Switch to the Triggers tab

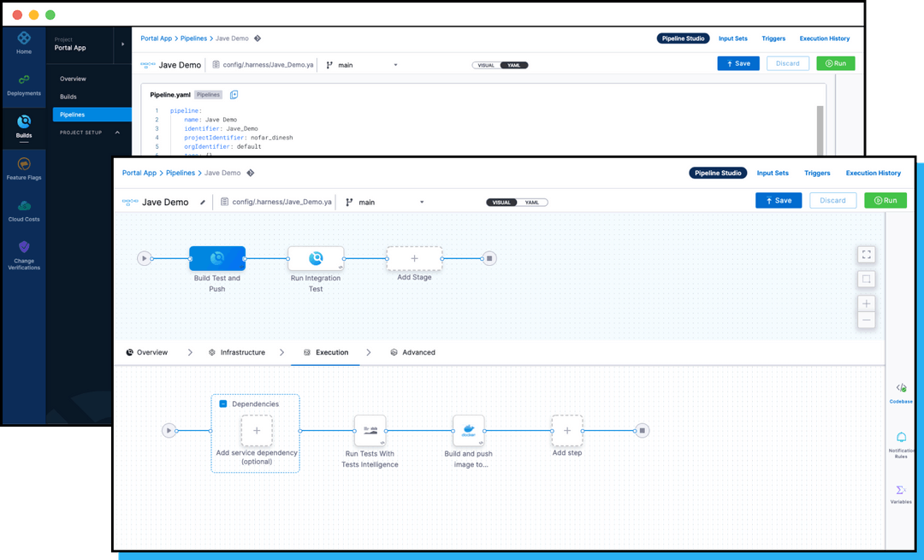[817, 173]
